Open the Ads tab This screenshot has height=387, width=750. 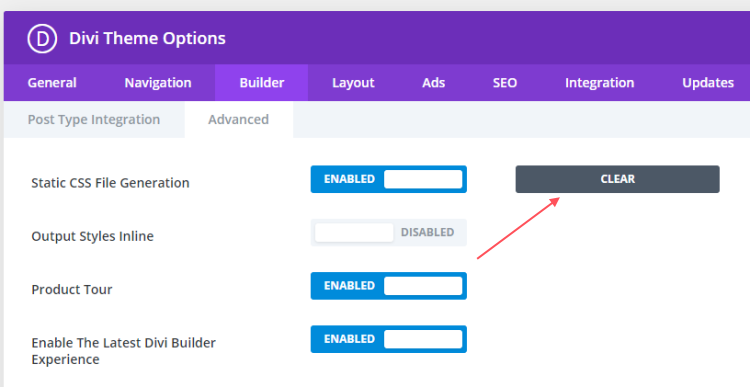[433, 83]
